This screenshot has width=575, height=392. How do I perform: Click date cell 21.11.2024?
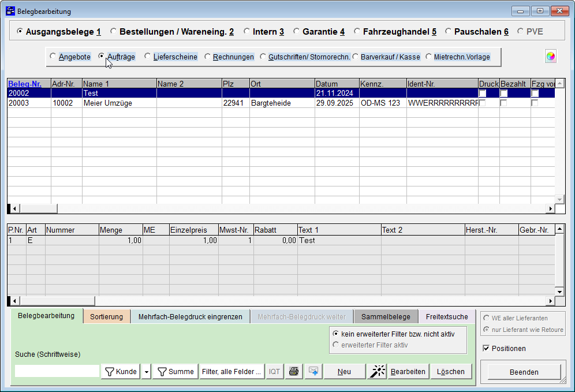337,93
